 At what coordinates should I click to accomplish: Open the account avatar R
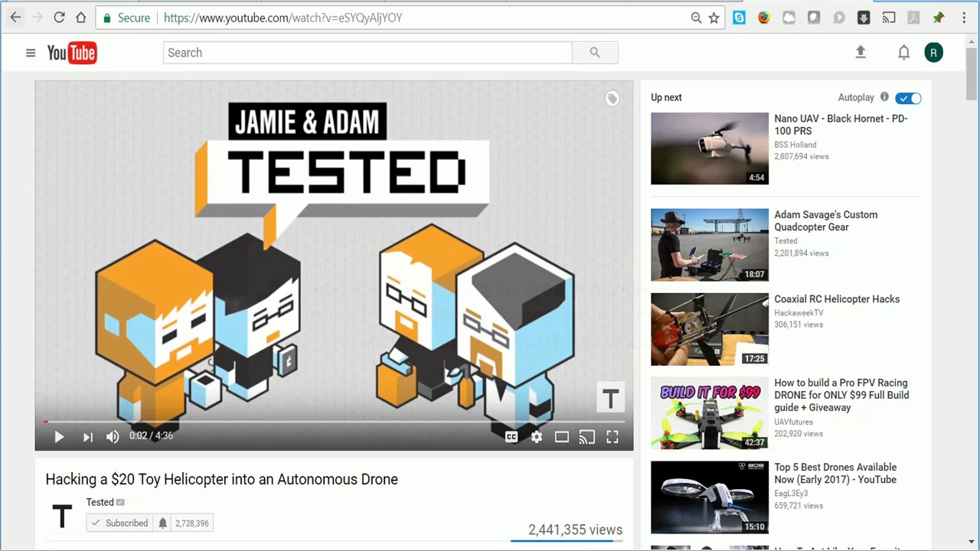[x=933, y=53]
